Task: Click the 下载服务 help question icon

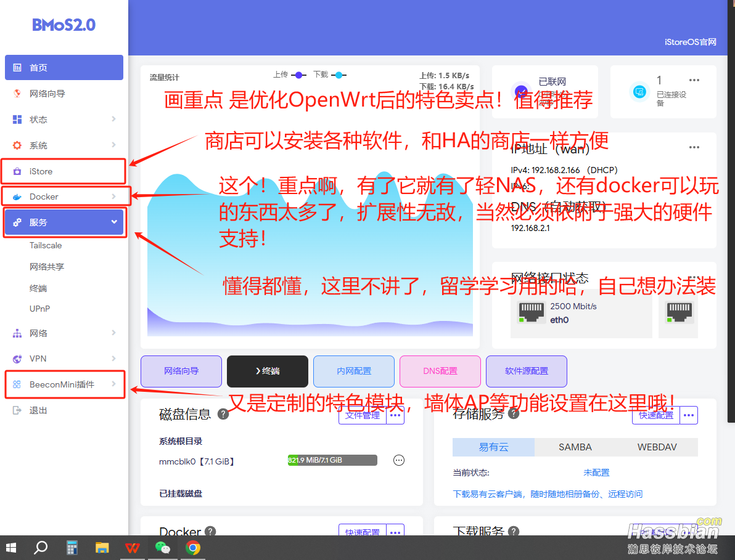Action: pyautogui.click(x=514, y=532)
